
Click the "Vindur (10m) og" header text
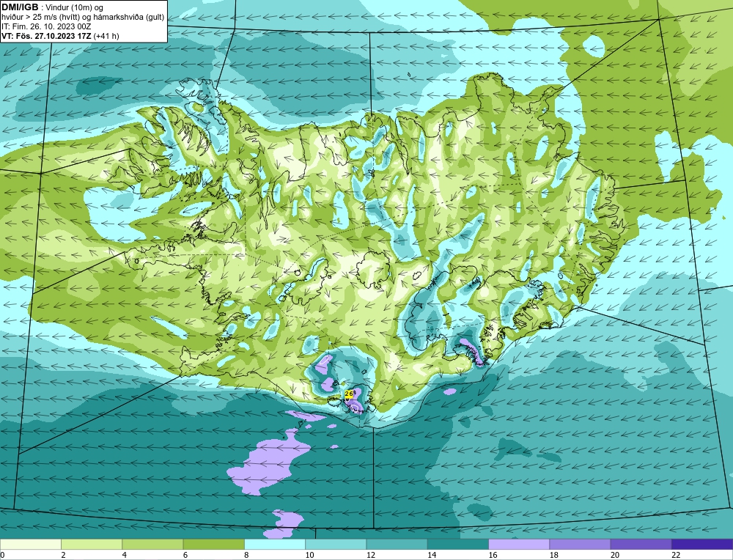tap(75, 7)
